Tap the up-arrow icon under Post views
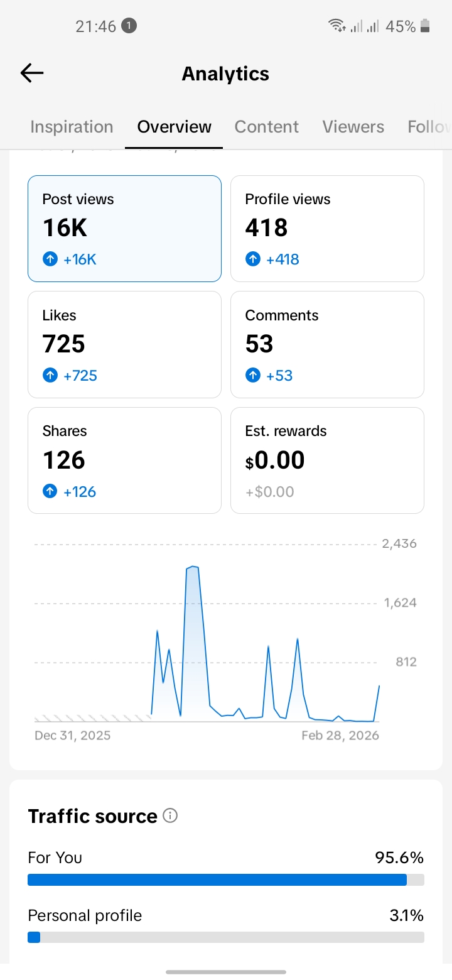452x980 pixels. (50, 259)
